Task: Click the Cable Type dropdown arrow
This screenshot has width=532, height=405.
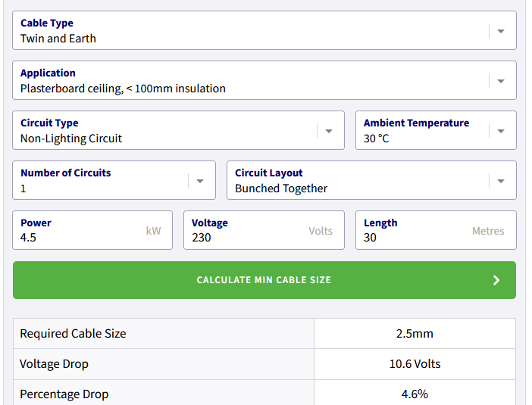Action: [x=500, y=31]
